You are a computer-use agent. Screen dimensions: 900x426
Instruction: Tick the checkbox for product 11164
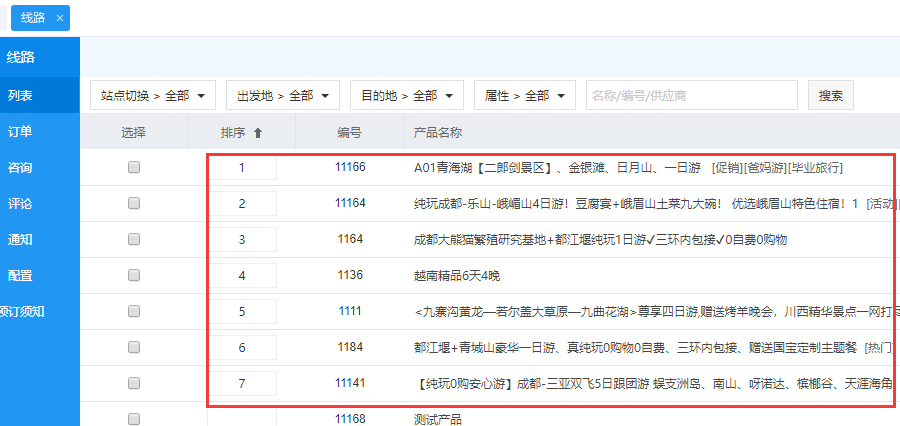134,204
